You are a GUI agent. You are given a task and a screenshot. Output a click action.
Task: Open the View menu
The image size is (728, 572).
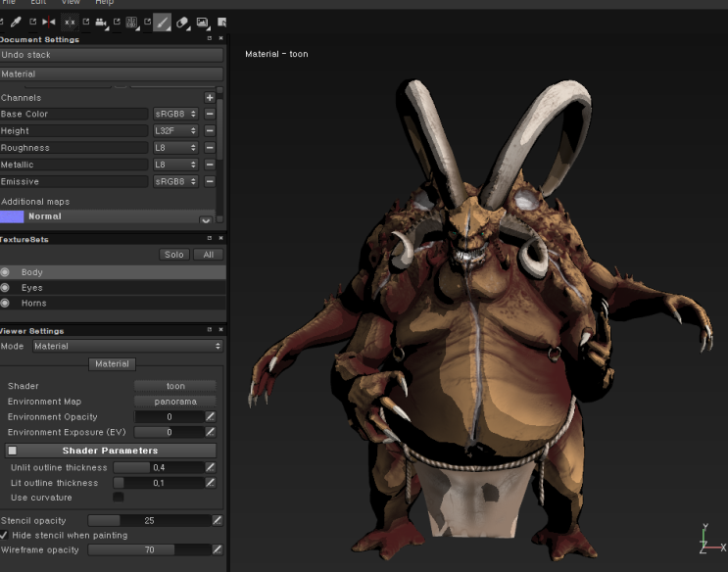[71, 2]
